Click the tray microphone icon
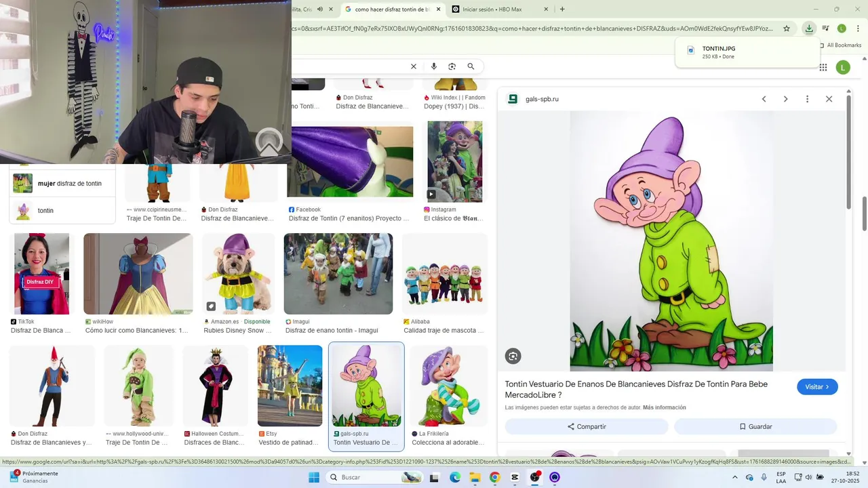This screenshot has width=868, height=488. pos(764,477)
